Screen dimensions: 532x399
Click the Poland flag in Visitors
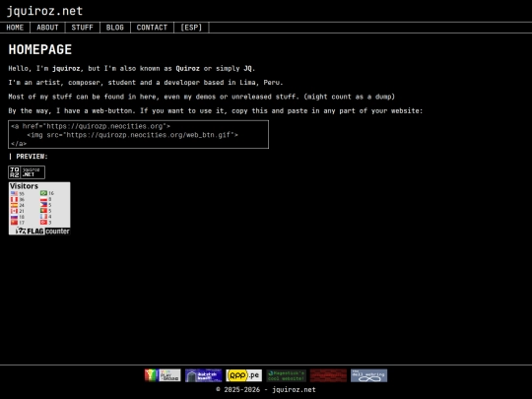[43, 199]
